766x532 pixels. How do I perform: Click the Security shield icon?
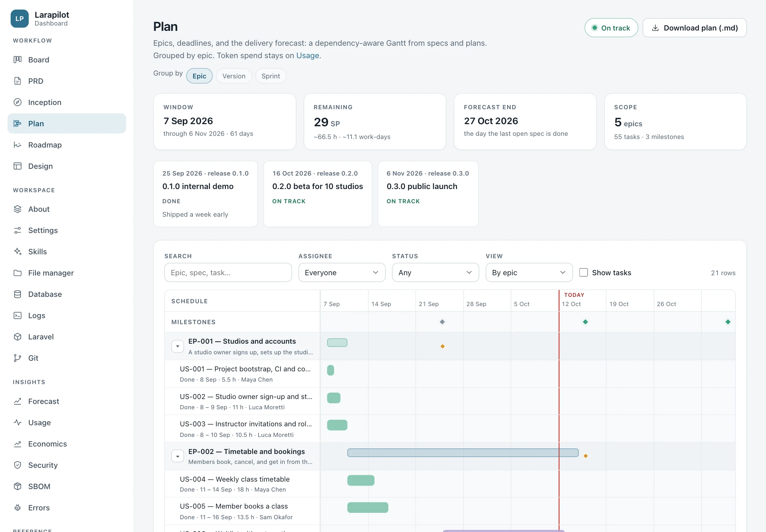pyautogui.click(x=17, y=465)
